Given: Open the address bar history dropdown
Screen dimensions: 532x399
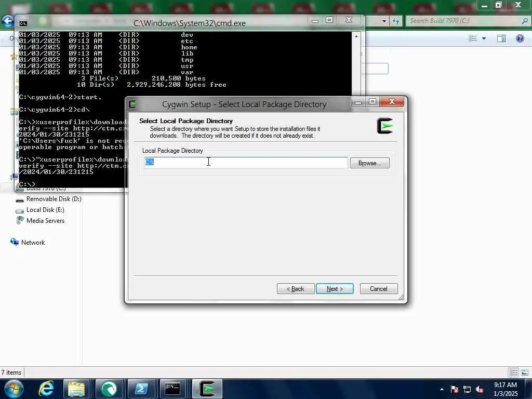Looking at the screenshot, I should (x=384, y=21).
